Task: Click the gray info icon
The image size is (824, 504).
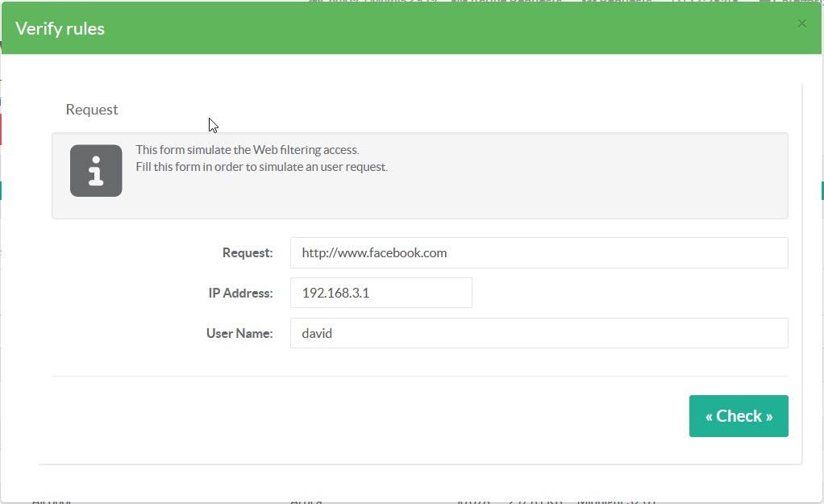Action: [96, 171]
